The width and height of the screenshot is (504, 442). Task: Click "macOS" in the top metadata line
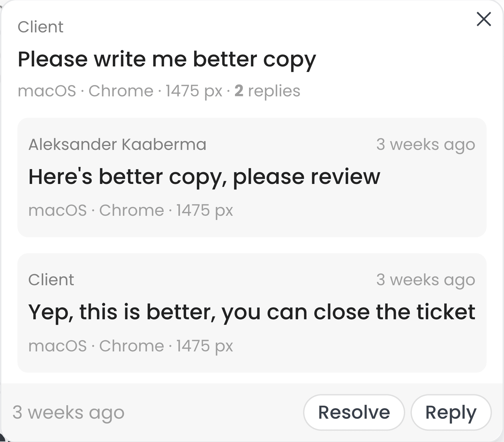(x=47, y=91)
